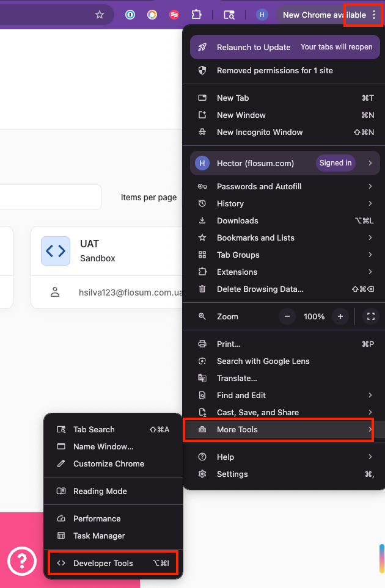Open the Tab Search toolbar icon
The image size is (385, 588).
[229, 15]
